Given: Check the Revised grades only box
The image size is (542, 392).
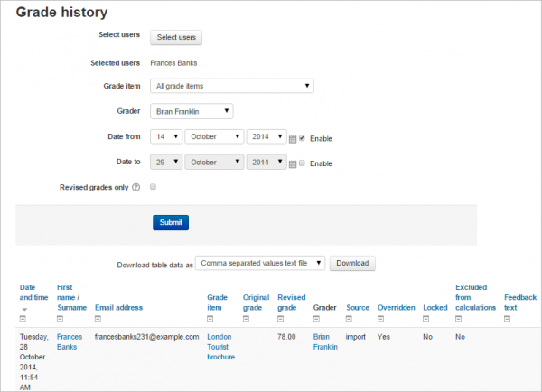Looking at the screenshot, I should (153, 187).
